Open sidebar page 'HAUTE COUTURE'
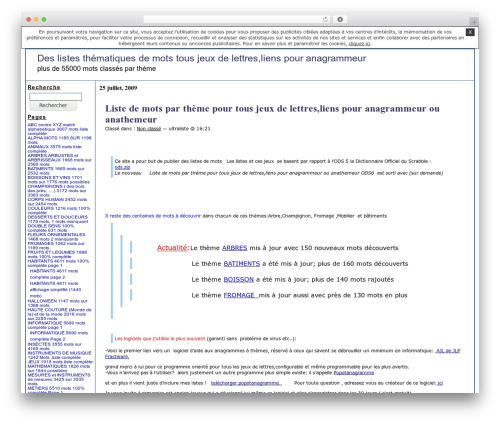 click(59, 314)
